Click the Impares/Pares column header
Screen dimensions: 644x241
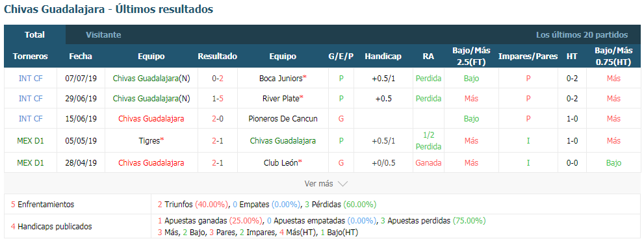point(528,57)
